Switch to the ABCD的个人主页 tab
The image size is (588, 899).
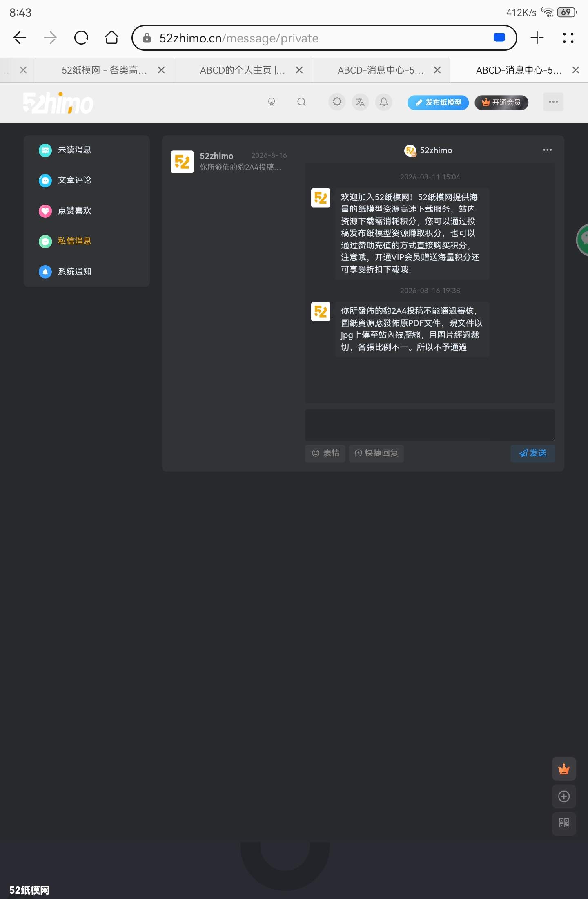pos(243,70)
